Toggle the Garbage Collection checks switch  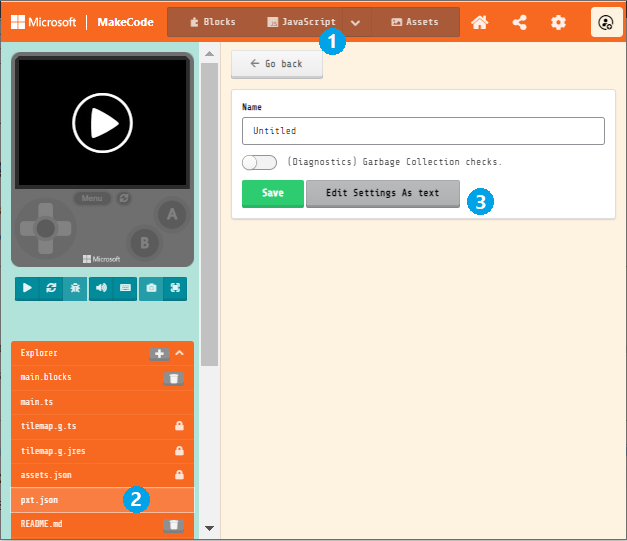(x=259, y=162)
